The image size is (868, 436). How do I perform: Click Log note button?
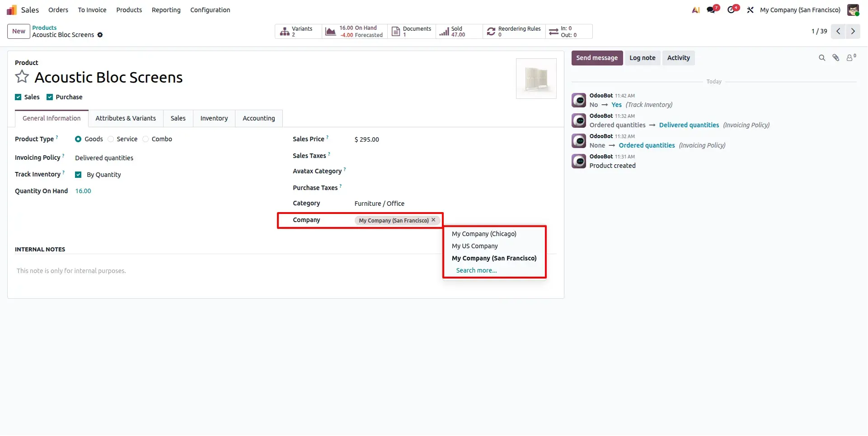point(643,58)
